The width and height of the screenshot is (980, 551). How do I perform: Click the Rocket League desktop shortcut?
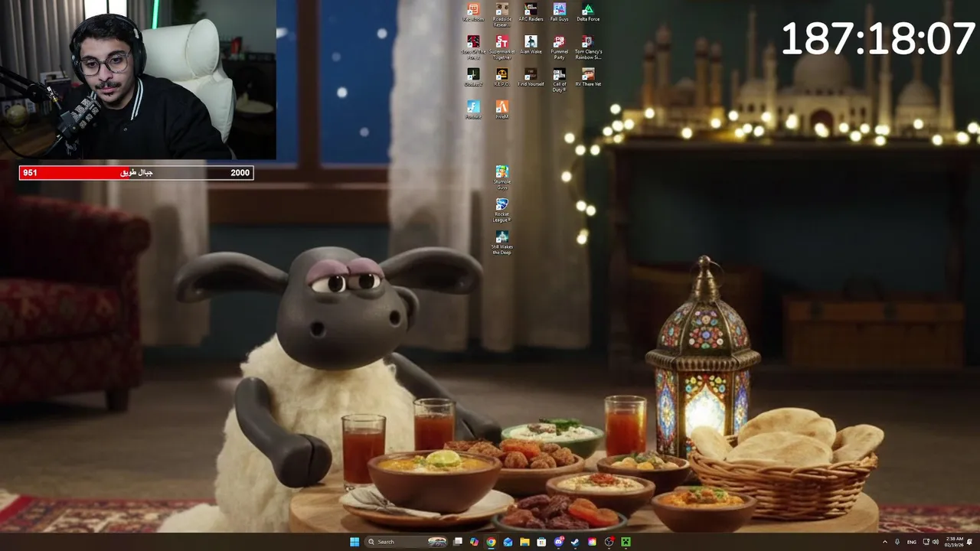[501, 210]
